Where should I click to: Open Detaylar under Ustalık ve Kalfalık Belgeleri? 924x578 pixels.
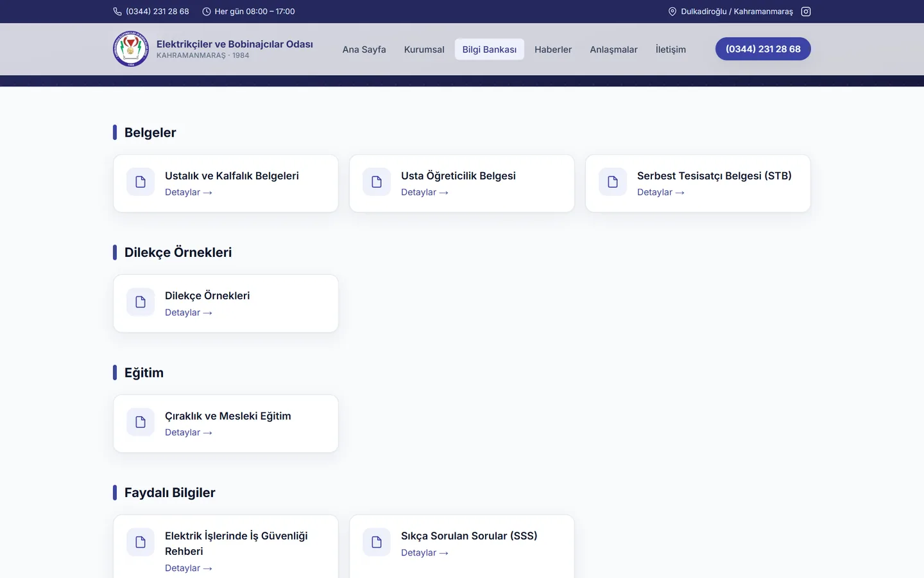click(x=189, y=192)
